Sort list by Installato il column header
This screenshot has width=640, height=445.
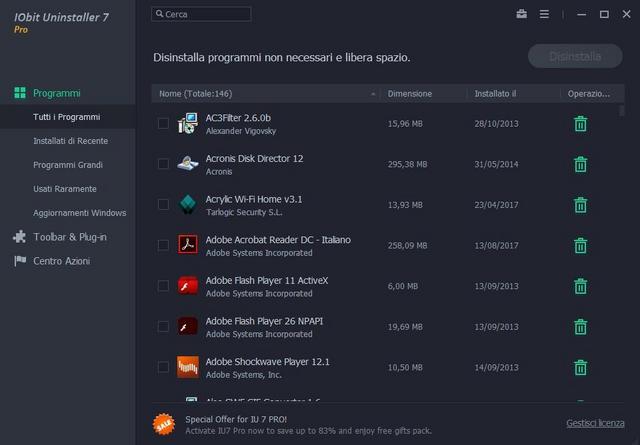495,93
